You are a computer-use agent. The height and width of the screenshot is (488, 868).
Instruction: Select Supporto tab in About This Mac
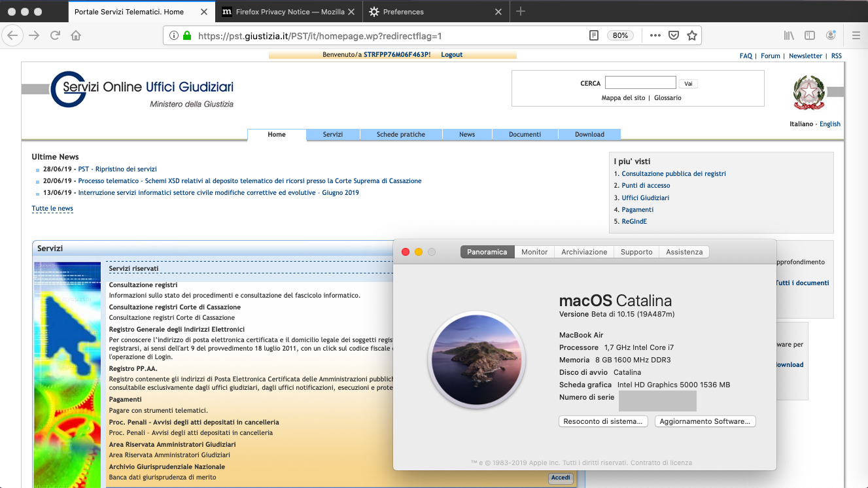(x=636, y=252)
